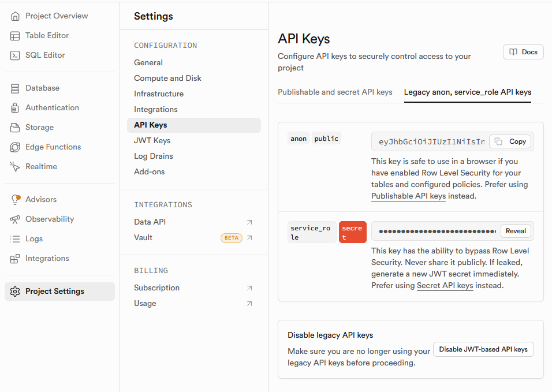This screenshot has height=392, width=552.
Task: Open JWT Keys settings
Action: (x=152, y=141)
